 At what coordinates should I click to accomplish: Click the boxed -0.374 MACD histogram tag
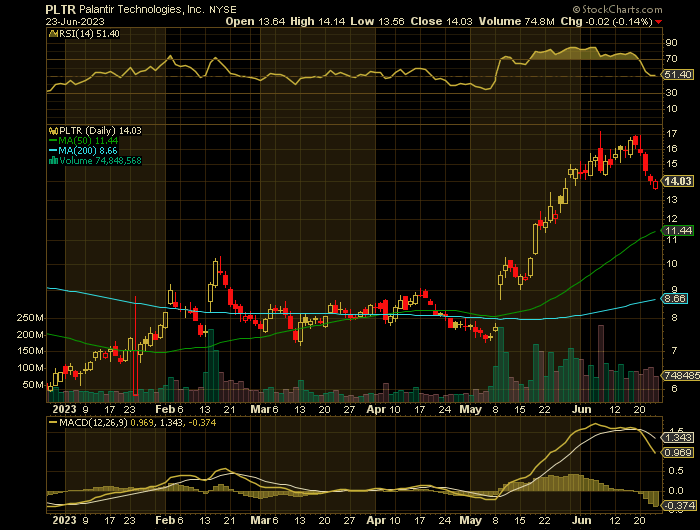tap(679, 505)
